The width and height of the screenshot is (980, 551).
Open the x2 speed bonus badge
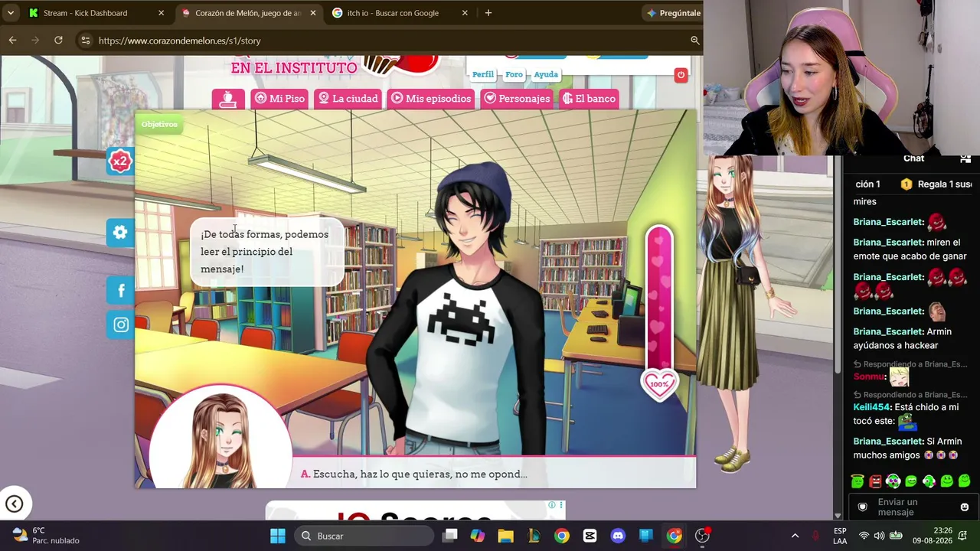120,161
